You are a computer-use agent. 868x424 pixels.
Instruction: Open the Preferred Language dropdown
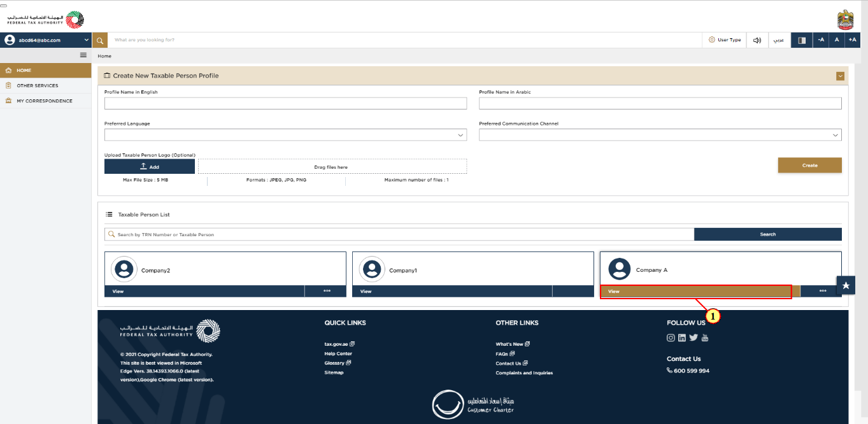285,135
